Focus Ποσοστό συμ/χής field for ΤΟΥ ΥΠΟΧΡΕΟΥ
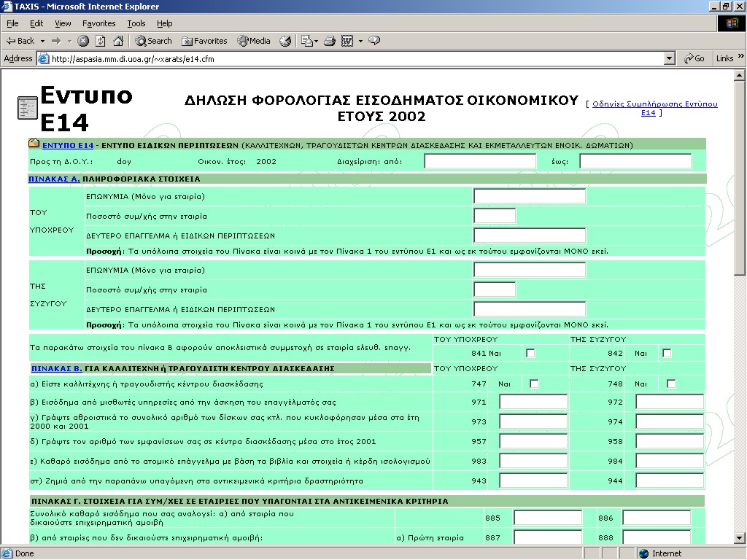 click(495, 216)
